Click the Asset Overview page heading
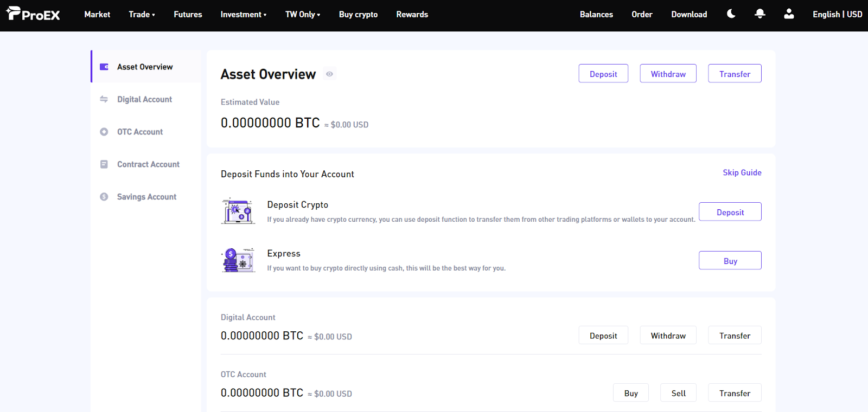Image resolution: width=868 pixels, height=412 pixels. coord(268,74)
